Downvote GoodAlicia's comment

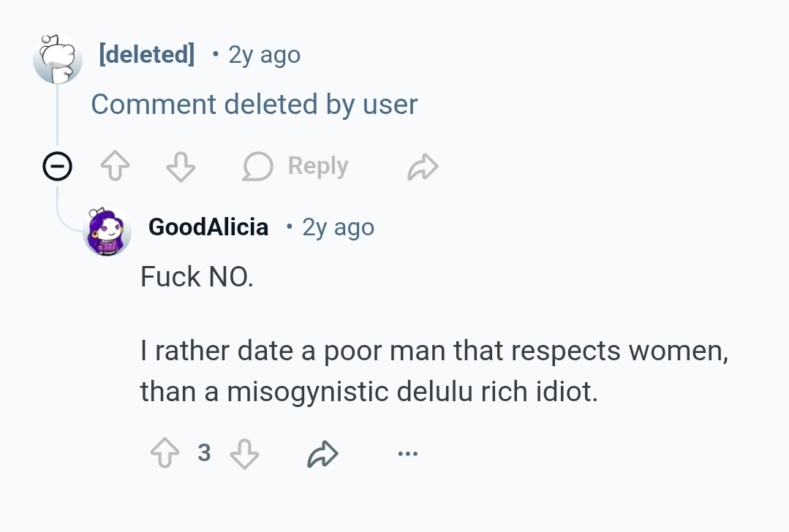point(244,455)
